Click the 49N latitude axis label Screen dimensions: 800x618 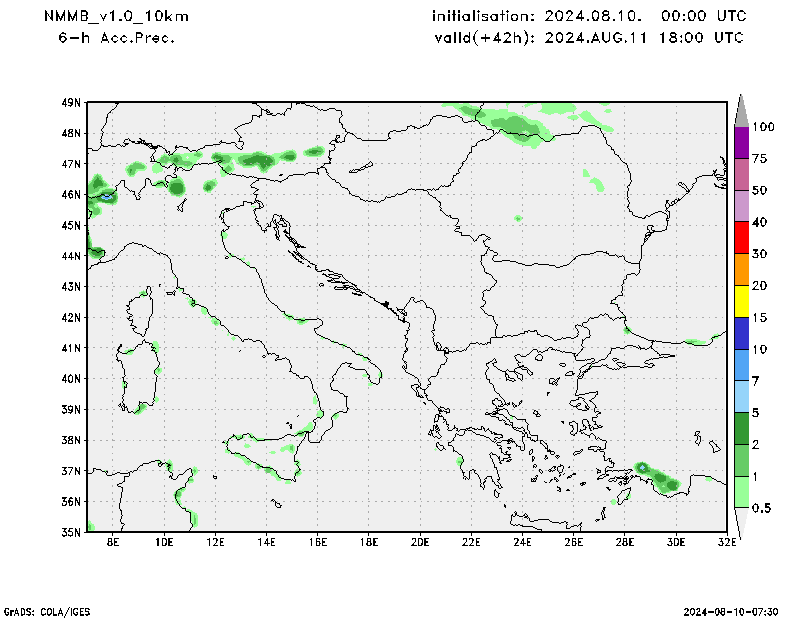(70, 103)
